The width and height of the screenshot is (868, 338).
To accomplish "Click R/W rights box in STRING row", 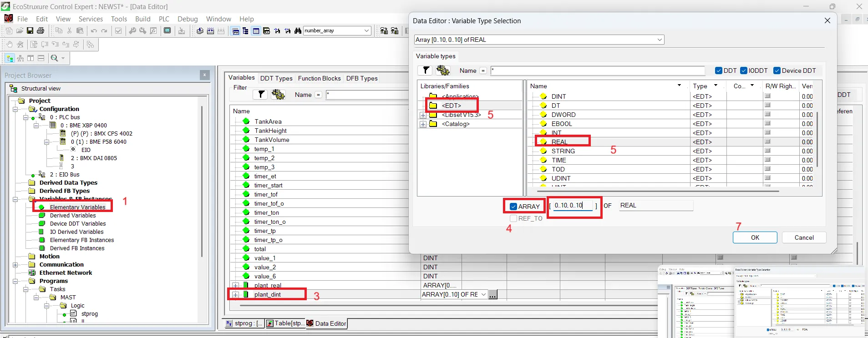I will [x=767, y=151].
